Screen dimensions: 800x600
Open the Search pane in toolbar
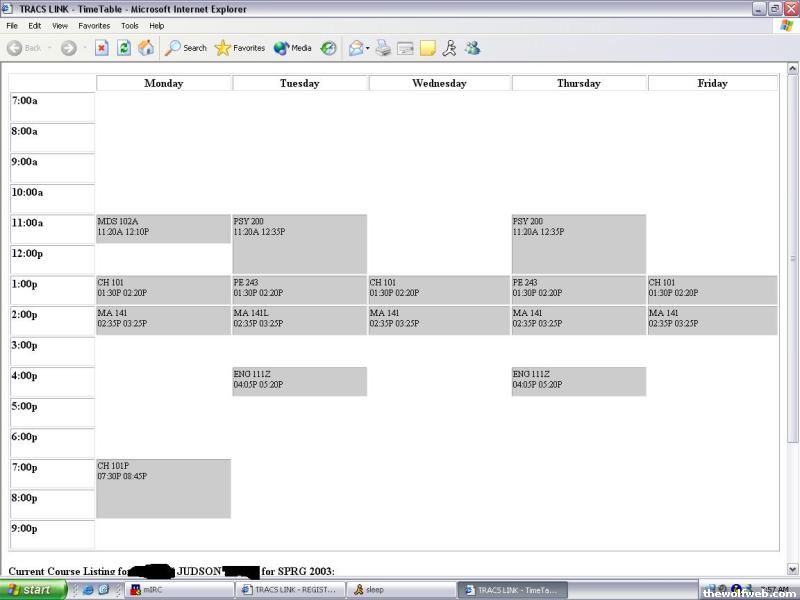186,48
